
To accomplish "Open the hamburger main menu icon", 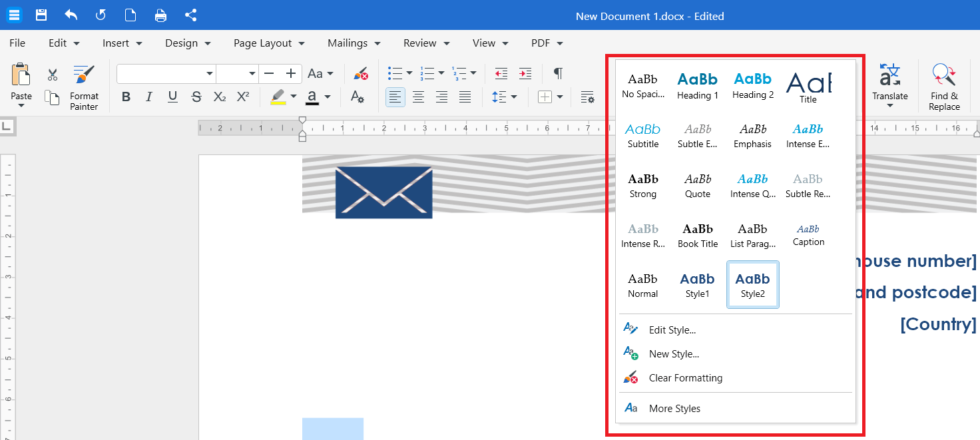I will click(x=15, y=15).
